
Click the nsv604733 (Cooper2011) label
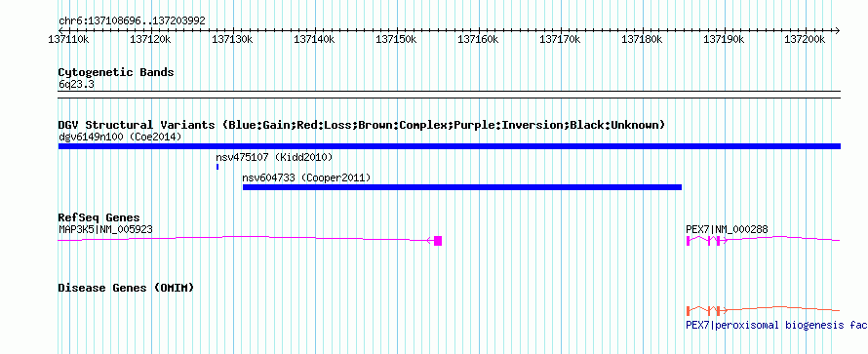pos(306,178)
